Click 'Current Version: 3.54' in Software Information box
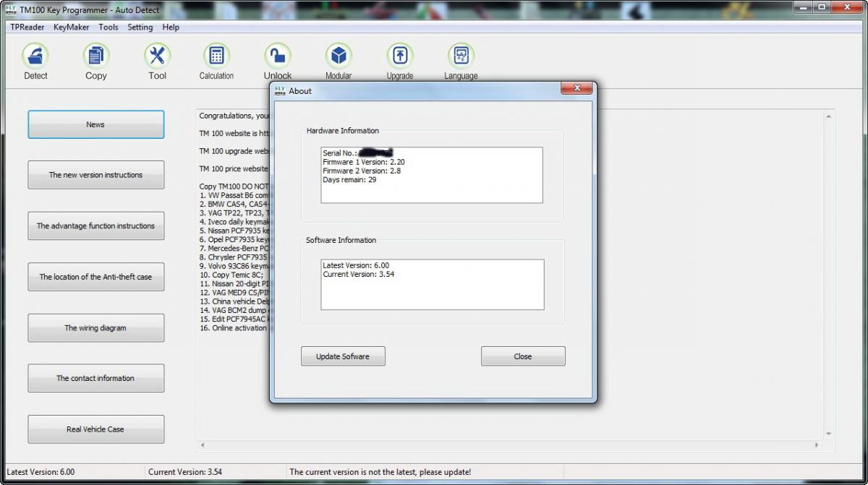 click(359, 274)
